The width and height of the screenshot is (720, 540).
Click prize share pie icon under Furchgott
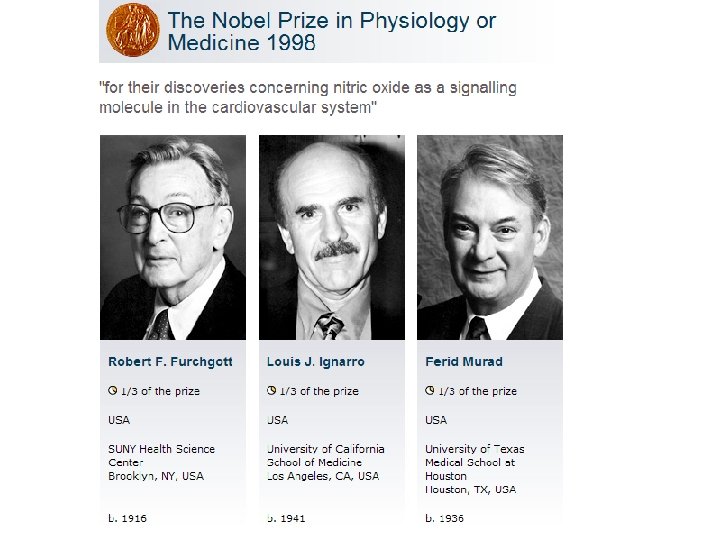point(112,391)
